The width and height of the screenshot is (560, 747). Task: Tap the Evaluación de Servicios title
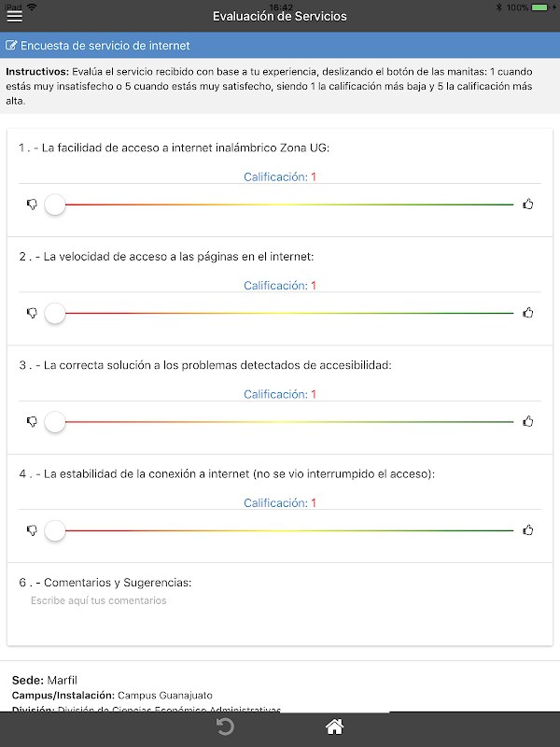coord(279,16)
